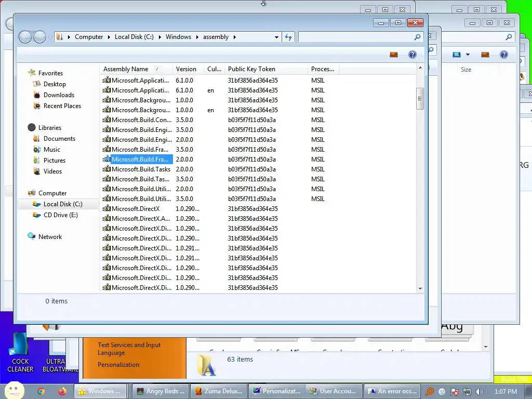Viewport: 532px width, 399px height.
Task: Select Computer in the address breadcrumb
Action: tap(89, 37)
